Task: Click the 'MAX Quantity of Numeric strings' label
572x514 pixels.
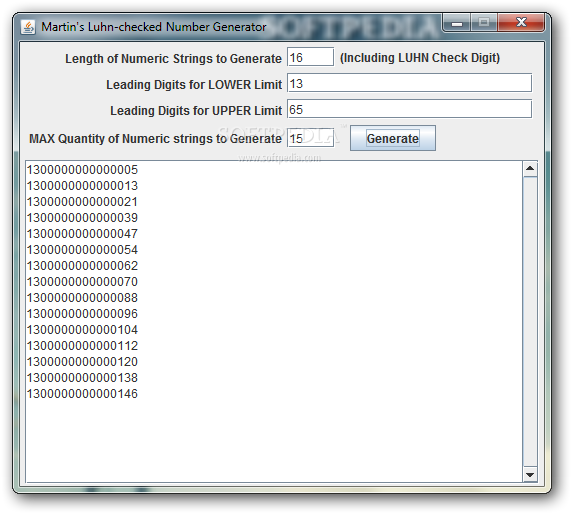Action: 155,139
